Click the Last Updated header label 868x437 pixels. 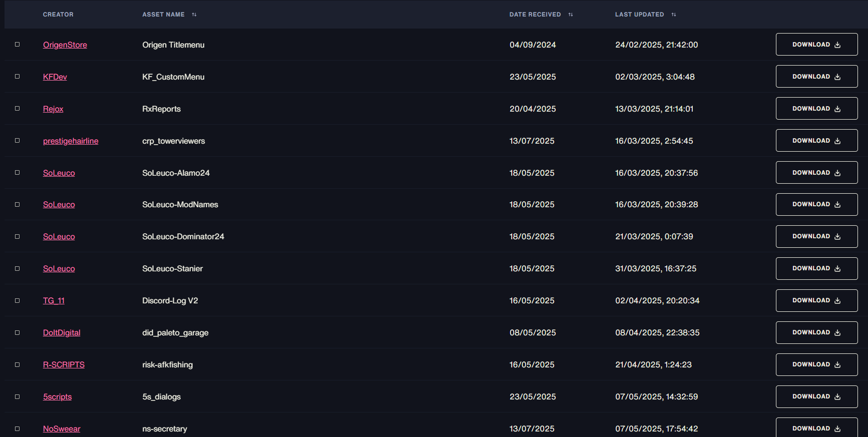[639, 15]
